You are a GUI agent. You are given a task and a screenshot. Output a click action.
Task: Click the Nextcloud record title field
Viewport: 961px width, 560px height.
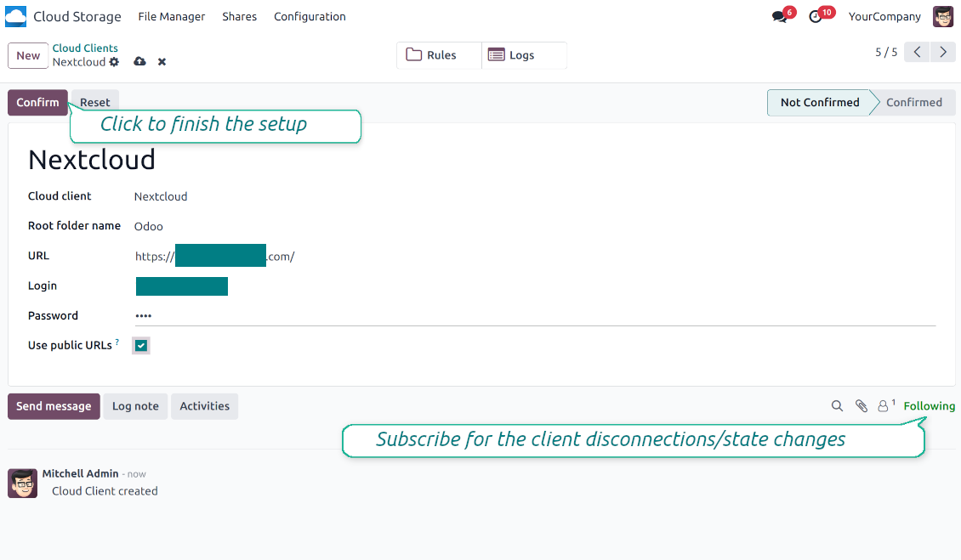(x=92, y=160)
